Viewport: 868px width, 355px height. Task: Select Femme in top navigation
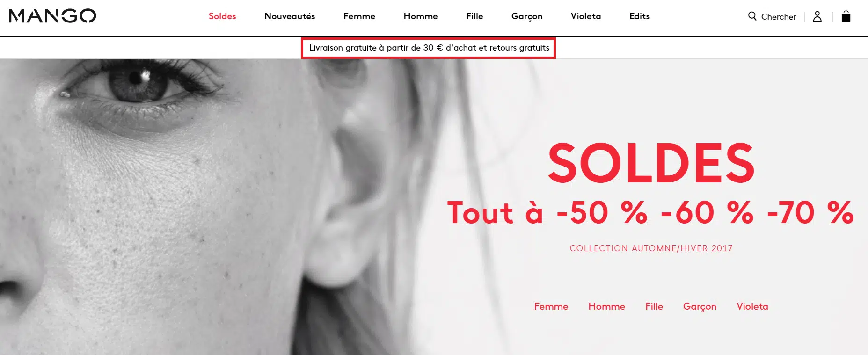(359, 16)
